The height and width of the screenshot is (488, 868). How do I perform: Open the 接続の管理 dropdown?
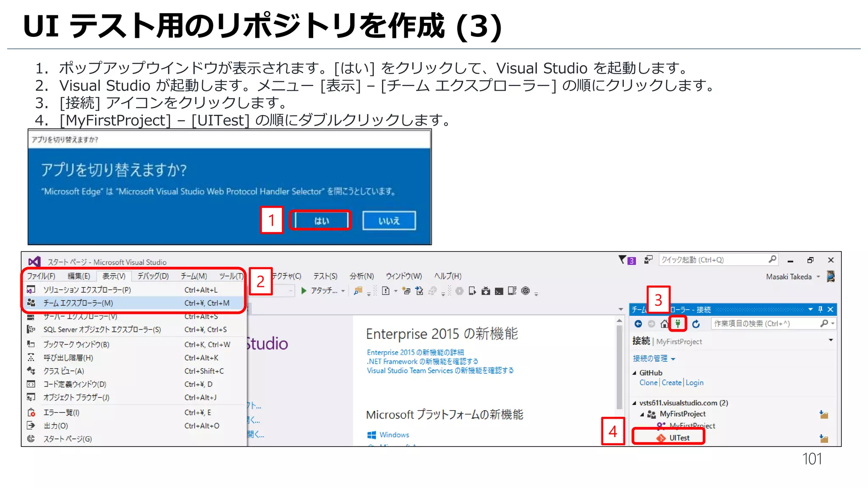click(654, 359)
